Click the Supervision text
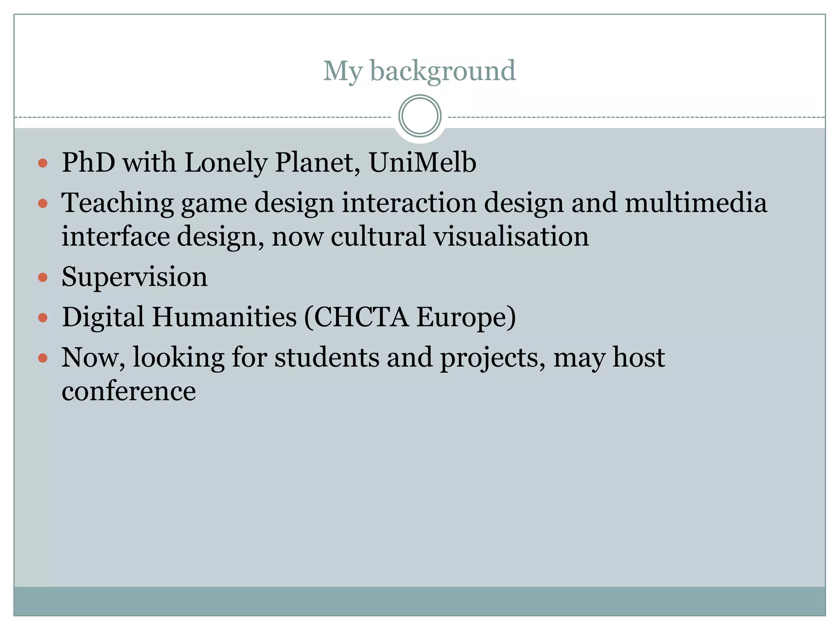The height and width of the screenshot is (630, 840). click(x=135, y=277)
